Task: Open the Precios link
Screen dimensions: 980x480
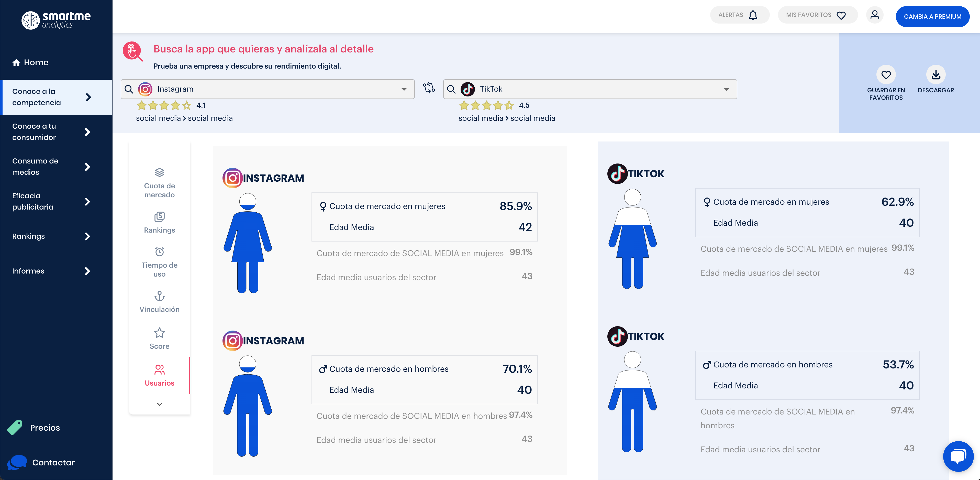Action: (x=44, y=428)
